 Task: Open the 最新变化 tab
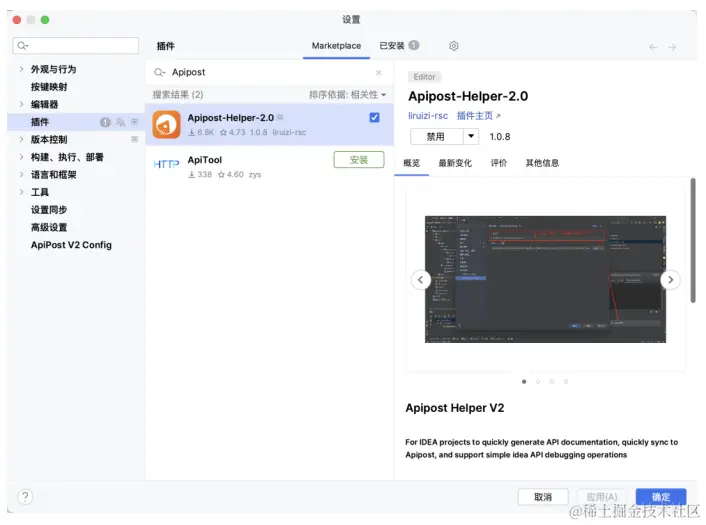[455, 163]
